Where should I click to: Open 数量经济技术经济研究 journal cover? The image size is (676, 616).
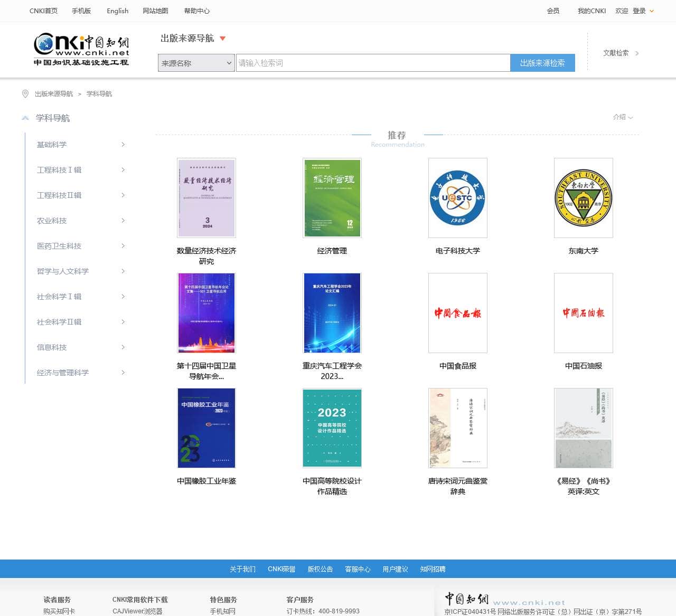[x=206, y=198]
